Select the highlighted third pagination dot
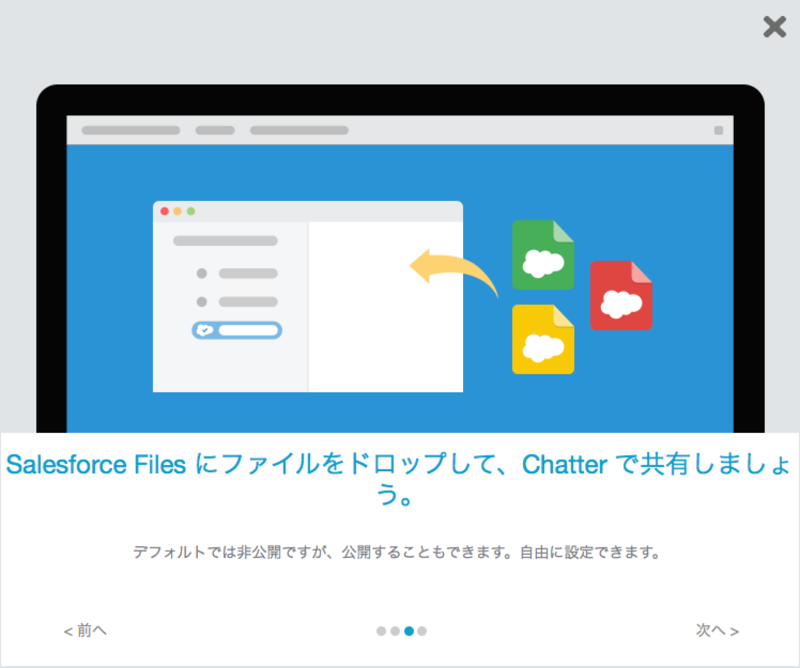 (x=407, y=631)
